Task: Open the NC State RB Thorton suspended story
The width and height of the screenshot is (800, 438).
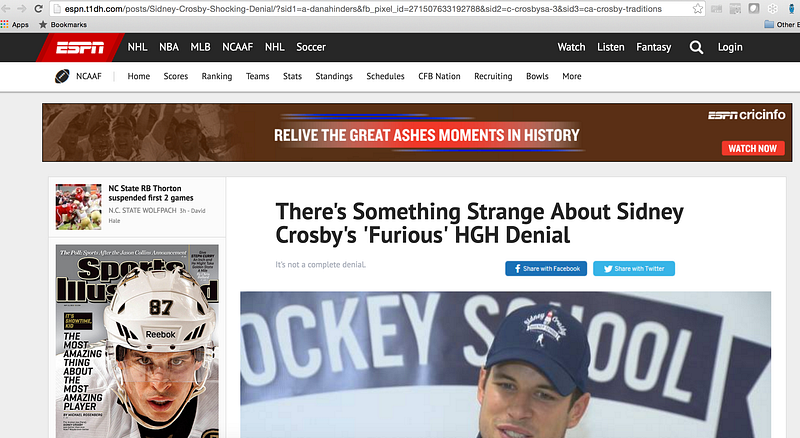Action: (151, 193)
